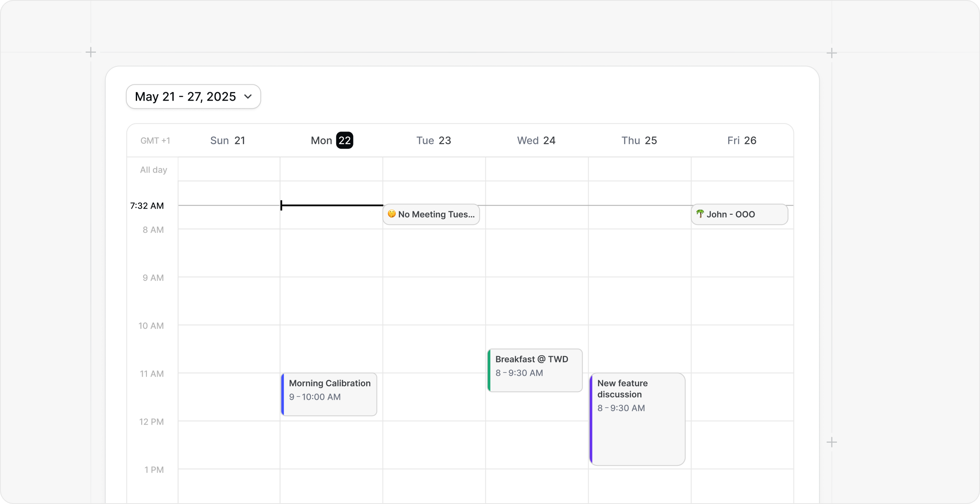Click the All day row label
980x504 pixels.
pyautogui.click(x=153, y=170)
